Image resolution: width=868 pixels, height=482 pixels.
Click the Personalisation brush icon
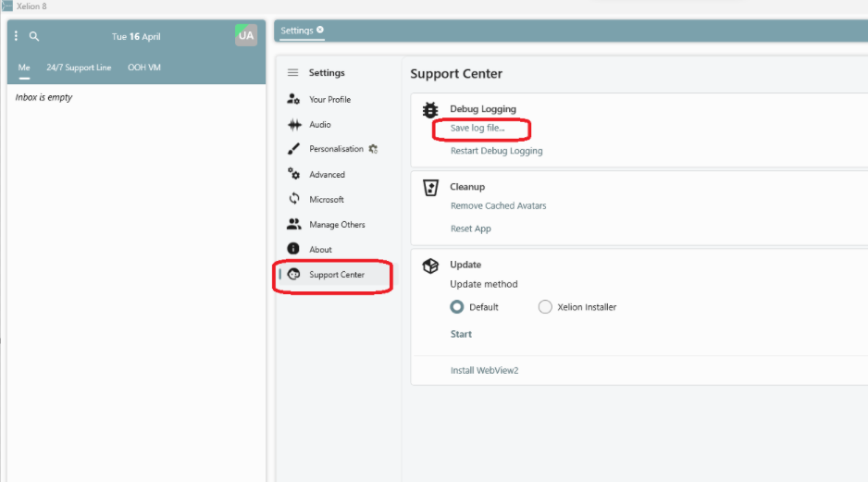click(x=293, y=149)
